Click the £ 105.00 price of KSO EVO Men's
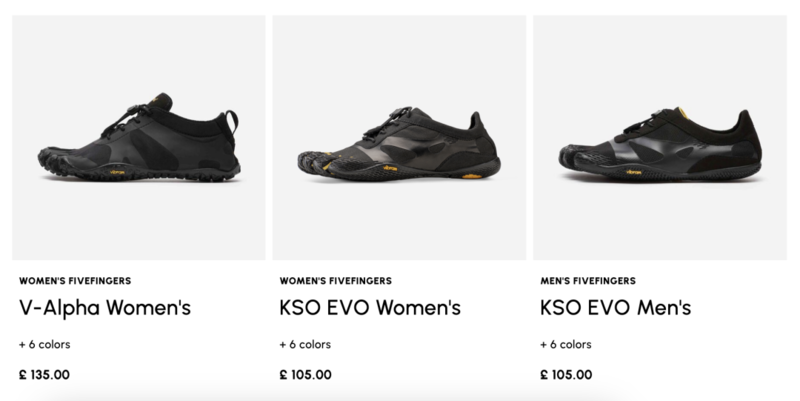This screenshot has height=401, width=800. coord(566,375)
